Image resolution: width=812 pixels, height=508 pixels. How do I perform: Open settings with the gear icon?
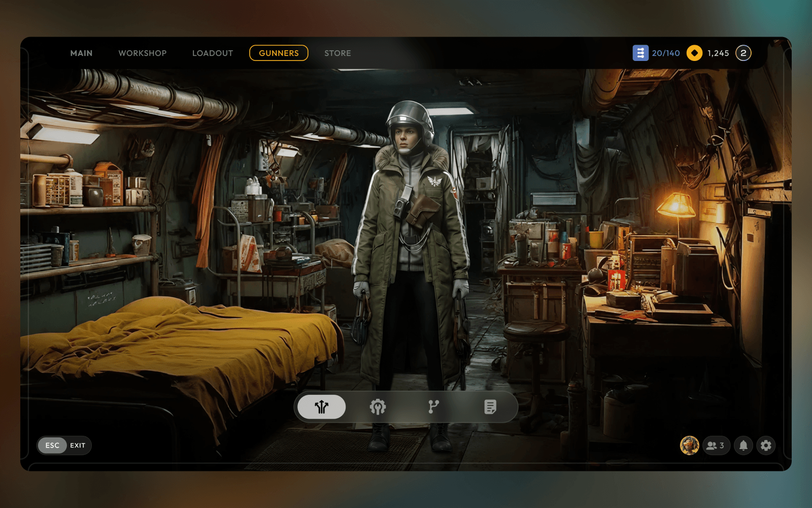tap(766, 446)
